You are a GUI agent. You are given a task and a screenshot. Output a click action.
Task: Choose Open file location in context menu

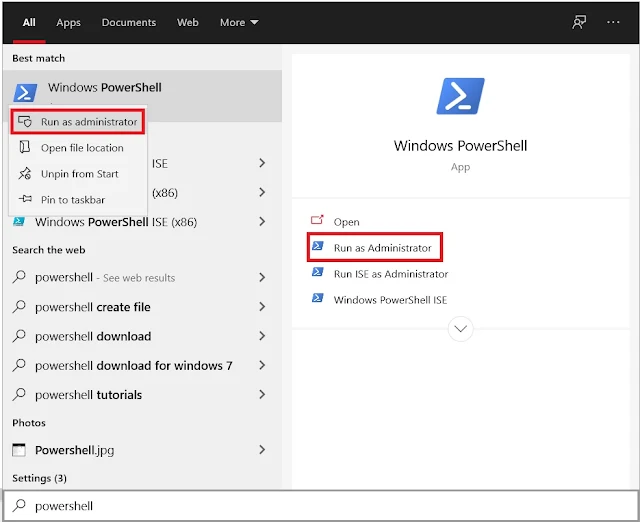pyautogui.click(x=78, y=148)
